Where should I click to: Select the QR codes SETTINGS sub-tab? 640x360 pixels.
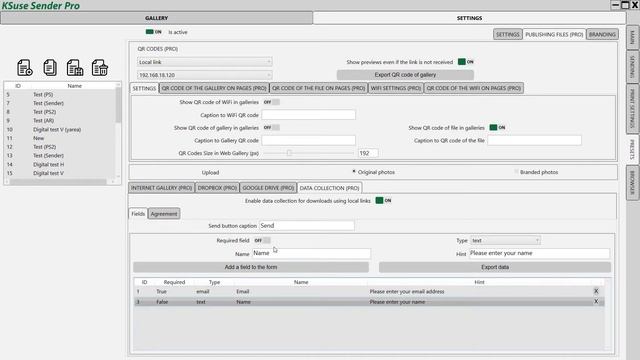click(x=144, y=88)
